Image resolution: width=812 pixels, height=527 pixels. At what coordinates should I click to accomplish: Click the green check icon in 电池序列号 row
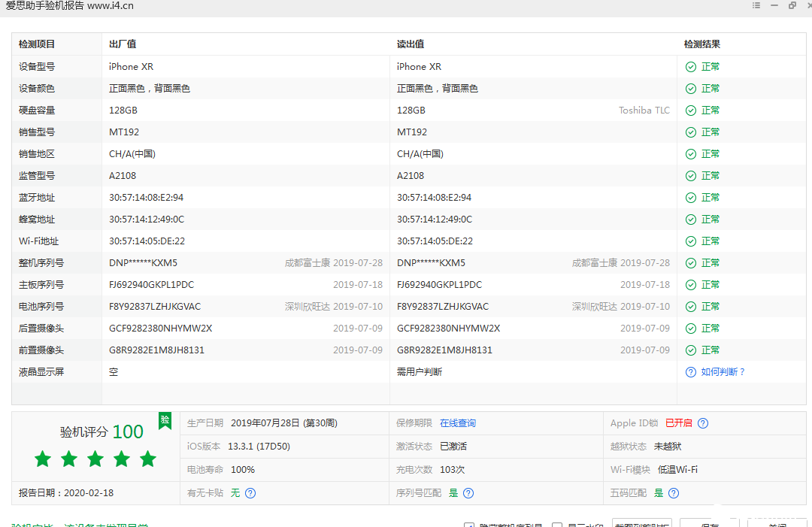(x=691, y=307)
